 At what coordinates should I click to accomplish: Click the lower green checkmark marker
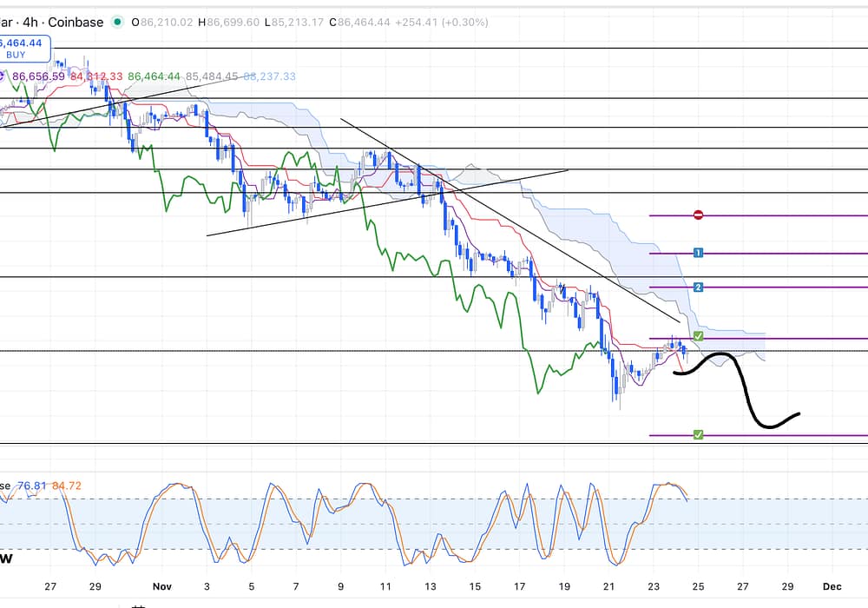click(698, 434)
